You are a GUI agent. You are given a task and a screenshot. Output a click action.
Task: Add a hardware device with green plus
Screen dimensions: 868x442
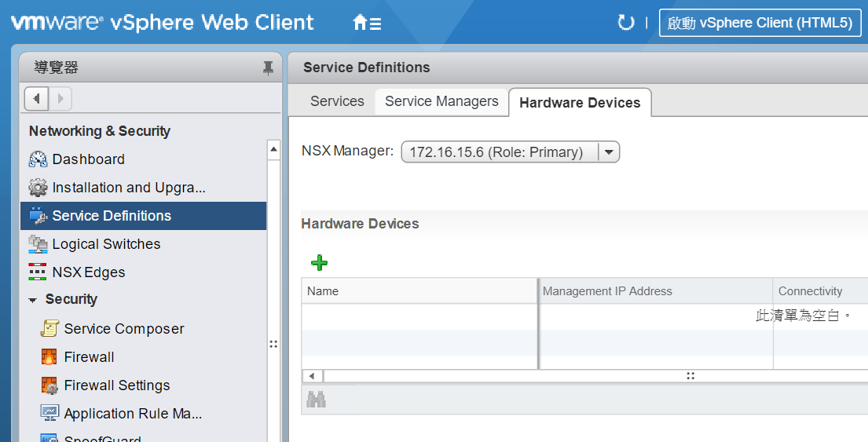(x=320, y=262)
